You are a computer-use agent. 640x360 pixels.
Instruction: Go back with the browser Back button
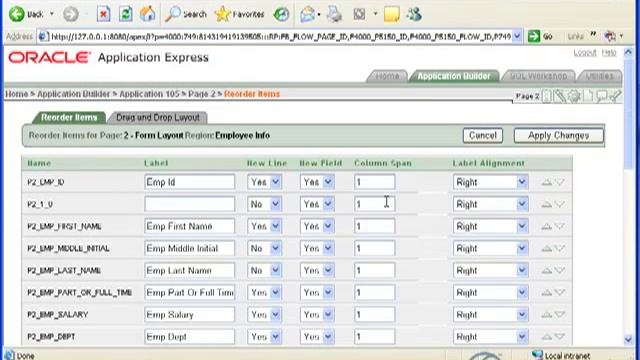pyautogui.click(x=25, y=14)
